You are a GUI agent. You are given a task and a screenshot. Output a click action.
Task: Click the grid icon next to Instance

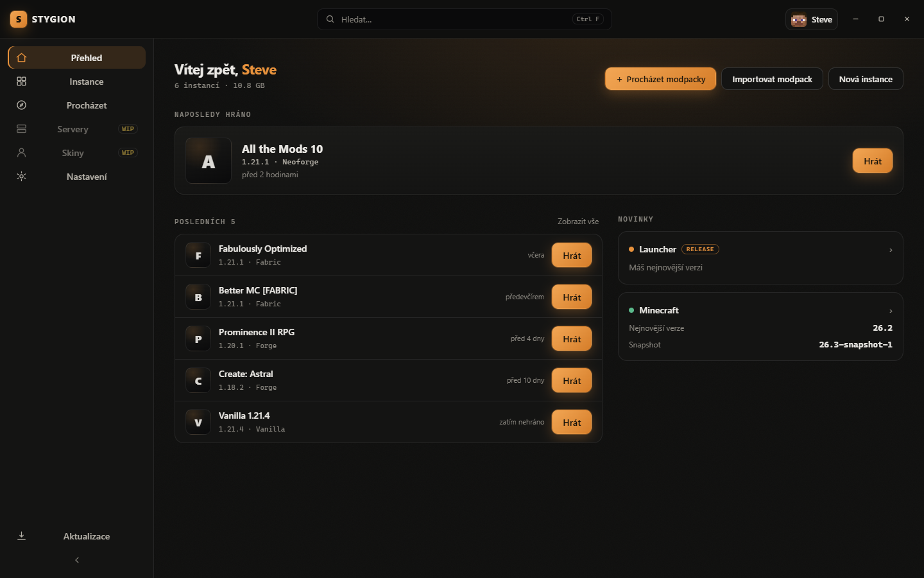[21, 82]
